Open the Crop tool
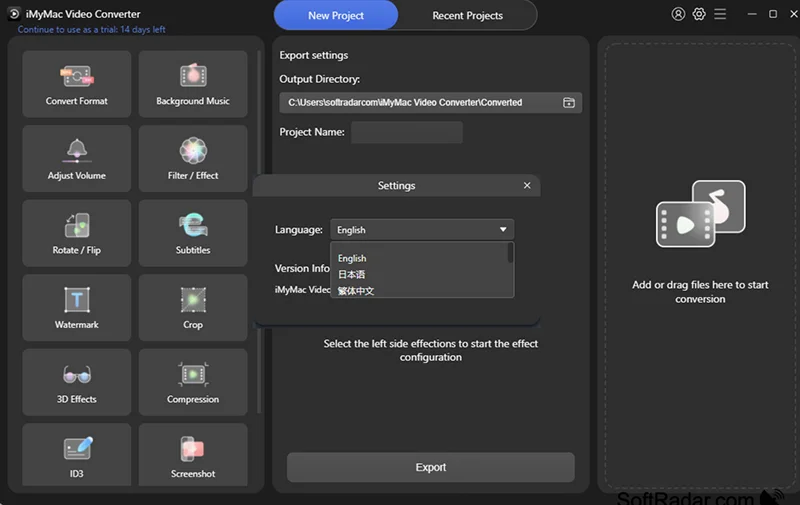This screenshot has height=505, width=800. tap(193, 308)
